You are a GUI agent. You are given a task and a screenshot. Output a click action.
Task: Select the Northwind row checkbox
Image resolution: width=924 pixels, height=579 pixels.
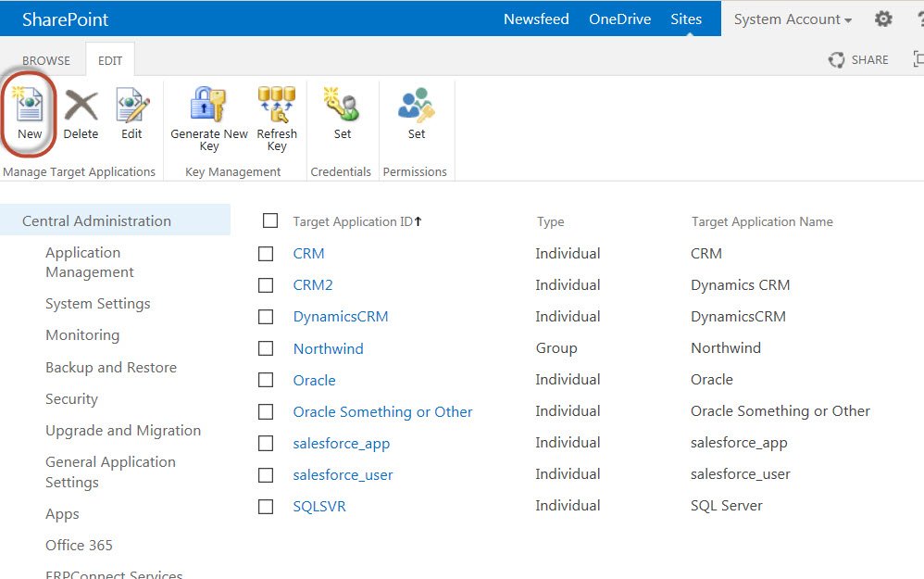[266, 348]
